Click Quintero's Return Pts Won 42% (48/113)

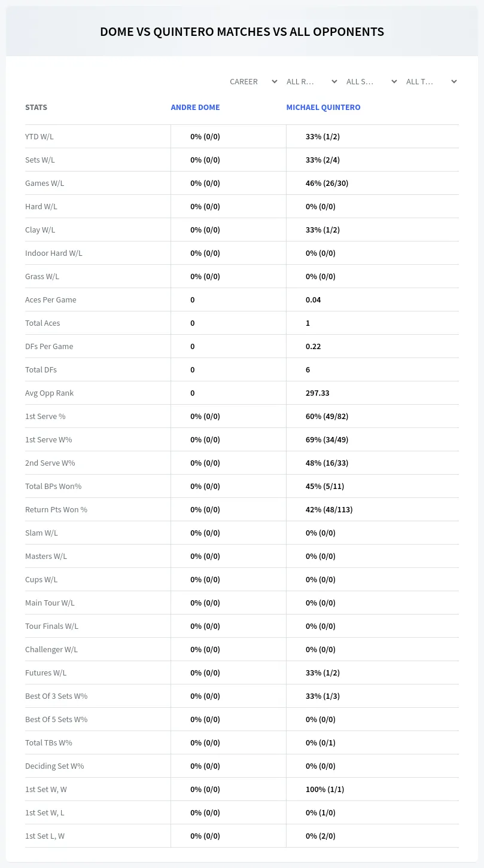point(329,510)
